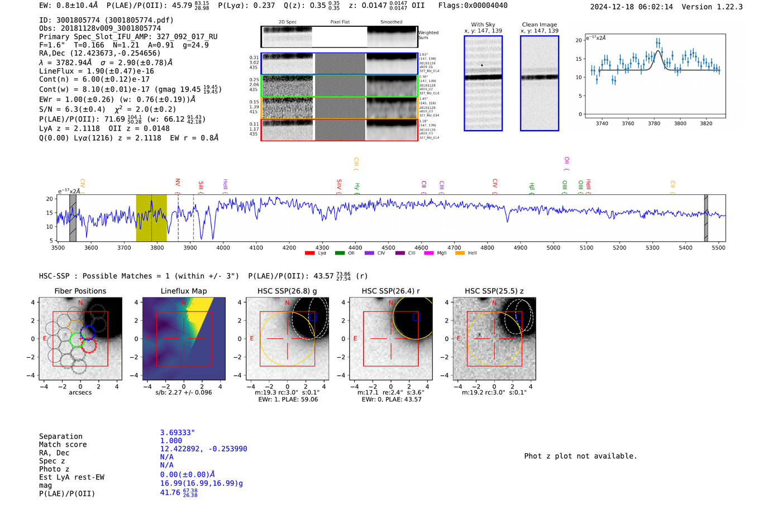Click the Flags:0x00004040 text

pyautogui.click(x=473, y=6)
